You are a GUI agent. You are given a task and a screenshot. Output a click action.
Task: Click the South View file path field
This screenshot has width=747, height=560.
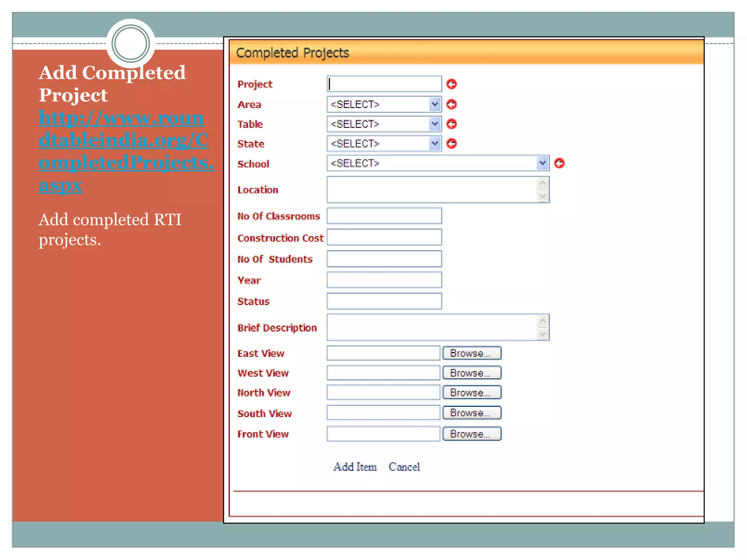(383, 413)
